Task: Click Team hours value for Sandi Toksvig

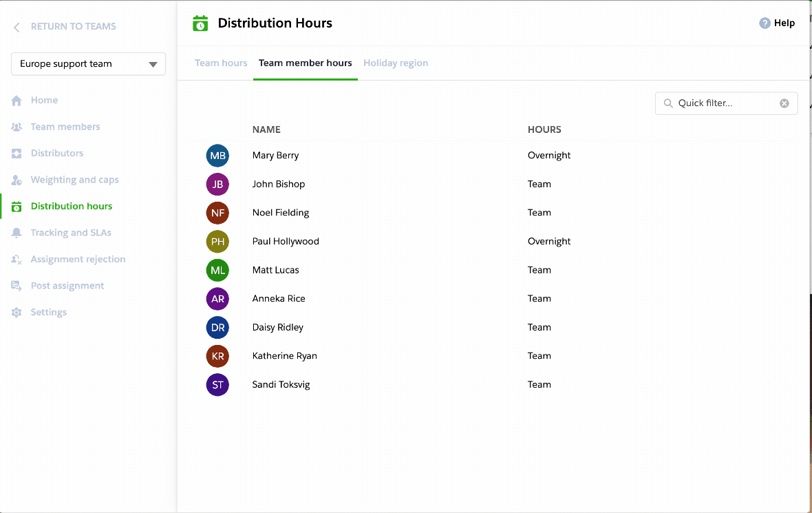Action: tap(539, 384)
